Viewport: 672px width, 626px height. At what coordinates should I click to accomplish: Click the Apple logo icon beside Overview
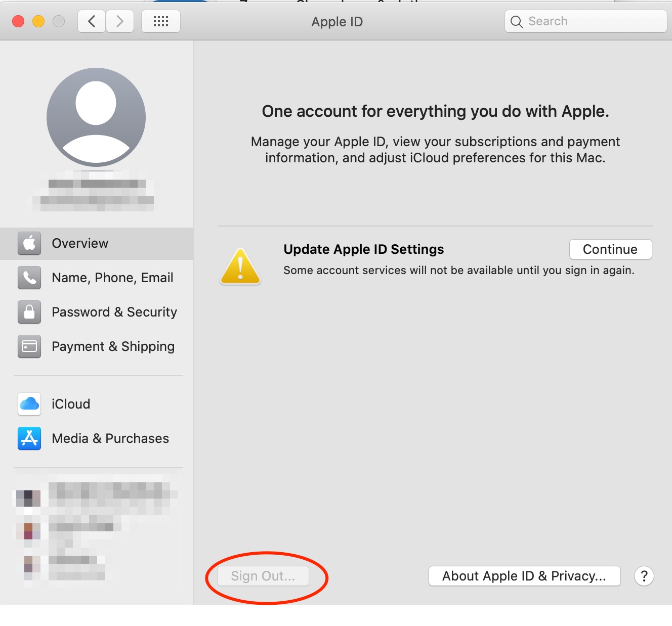(x=29, y=243)
